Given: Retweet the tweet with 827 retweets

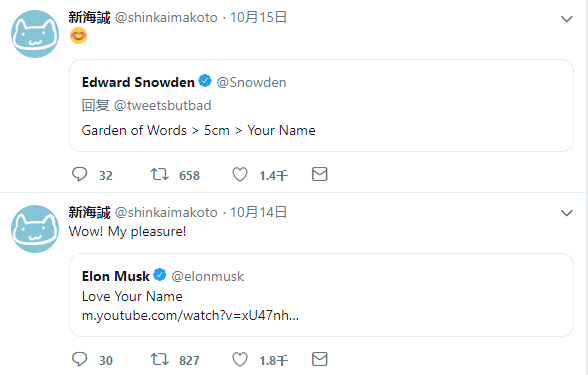Looking at the screenshot, I should pos(160,359).
